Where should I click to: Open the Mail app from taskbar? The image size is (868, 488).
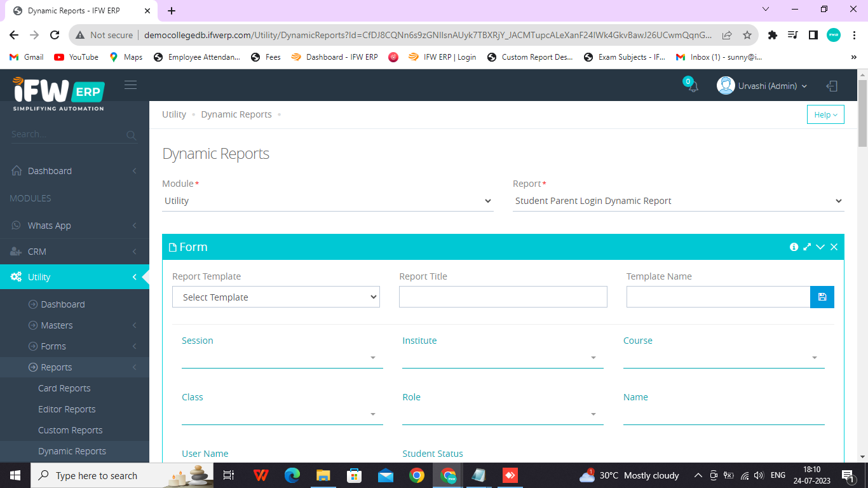click(x=385, y=475)
